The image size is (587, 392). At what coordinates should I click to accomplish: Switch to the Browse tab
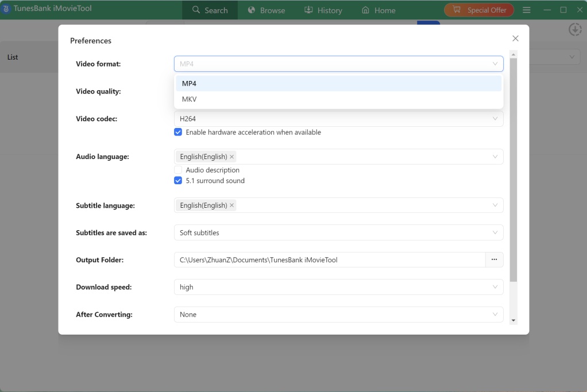[267, 10]
